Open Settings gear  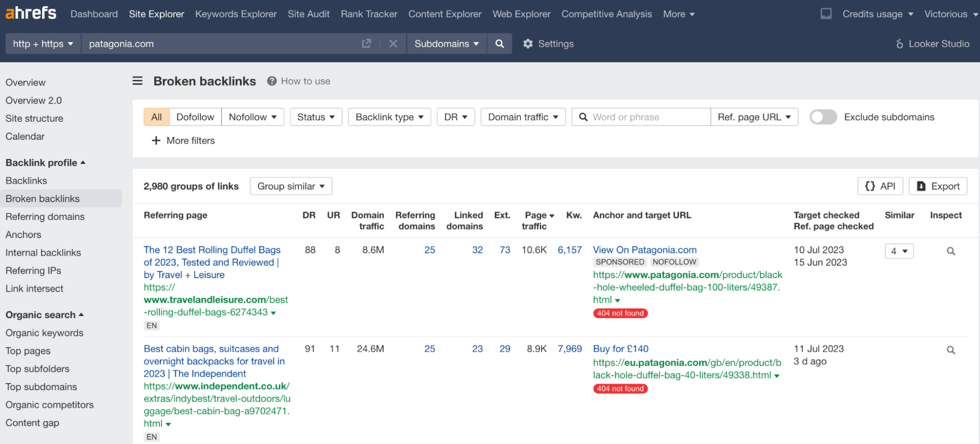point(548,44)
